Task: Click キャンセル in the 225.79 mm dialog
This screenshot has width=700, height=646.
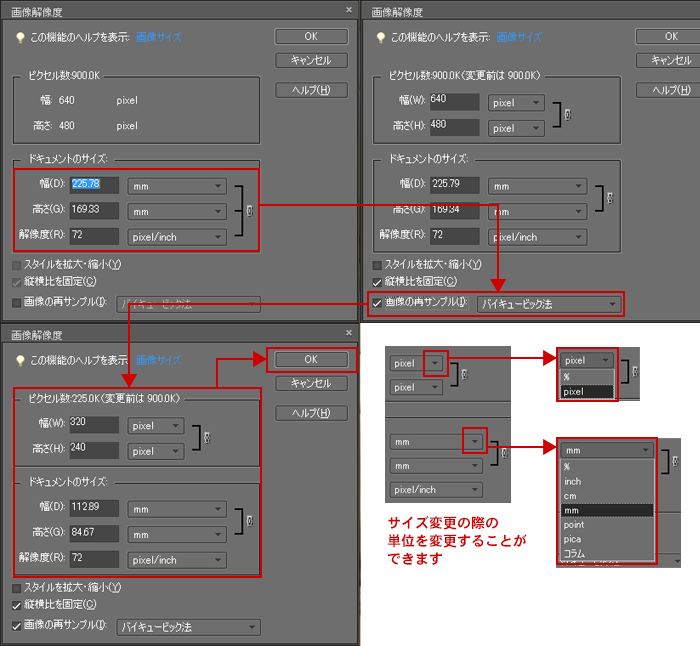Action: point(668,60)
